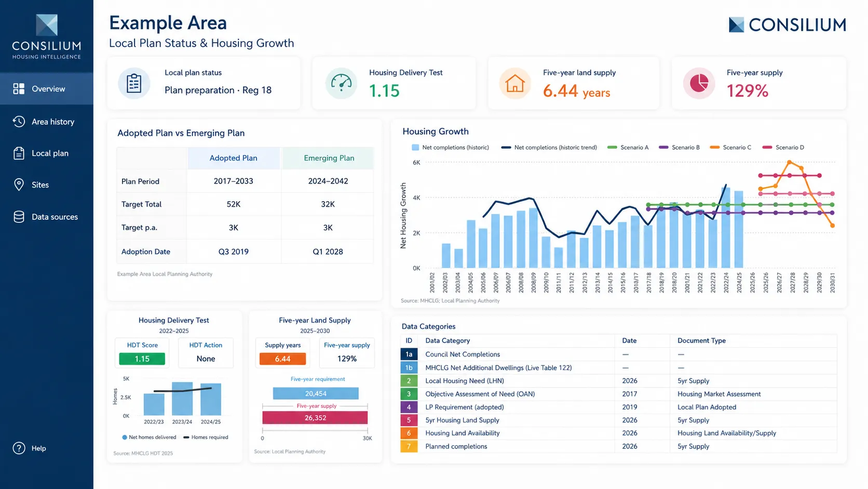This screenshot has height=489, width=868.
Task: Click the Area history clock icon
Action: tap(19, 122)
